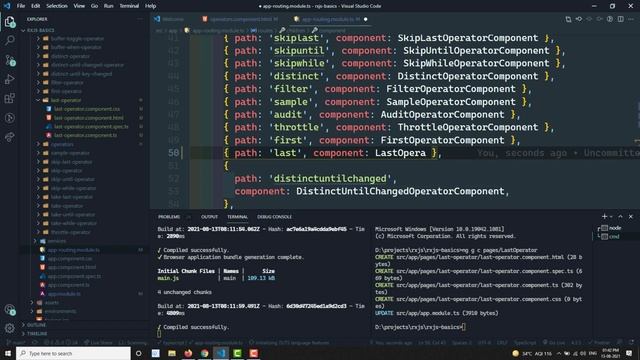
Task: Open Firefox from the taskbar
Action: (x=188, y=353)
